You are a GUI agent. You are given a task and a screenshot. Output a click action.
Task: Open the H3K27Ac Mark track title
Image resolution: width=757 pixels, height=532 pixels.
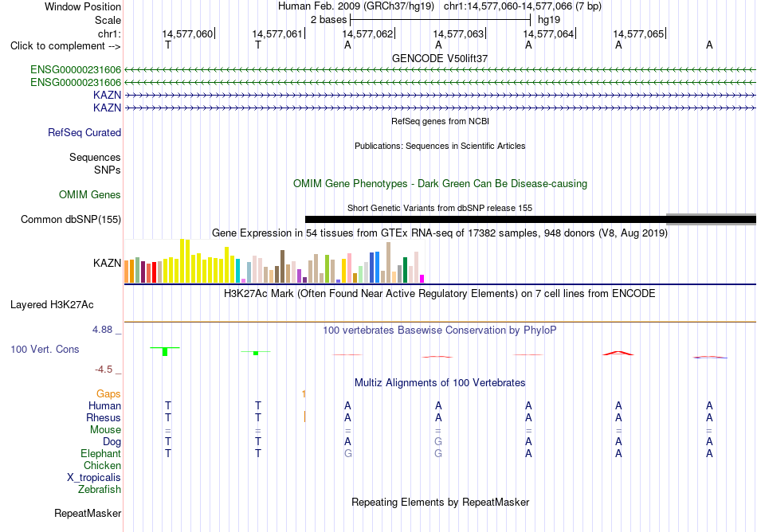pos(440,294)
